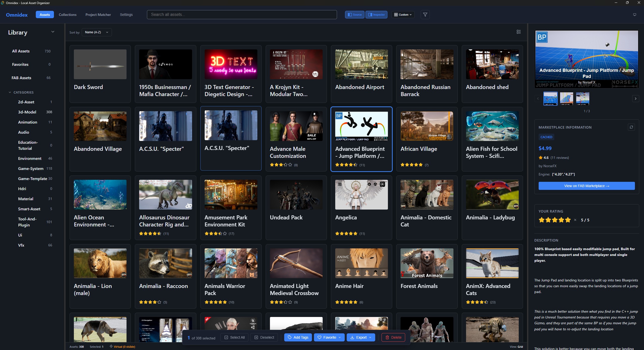Open the Export dropdown in selection bar

361,337
